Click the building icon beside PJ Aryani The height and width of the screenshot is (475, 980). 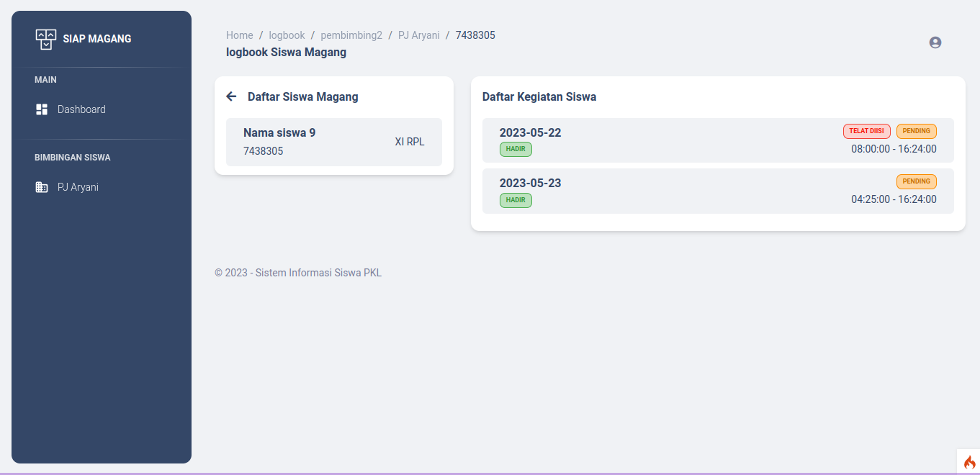pos(42,187)
